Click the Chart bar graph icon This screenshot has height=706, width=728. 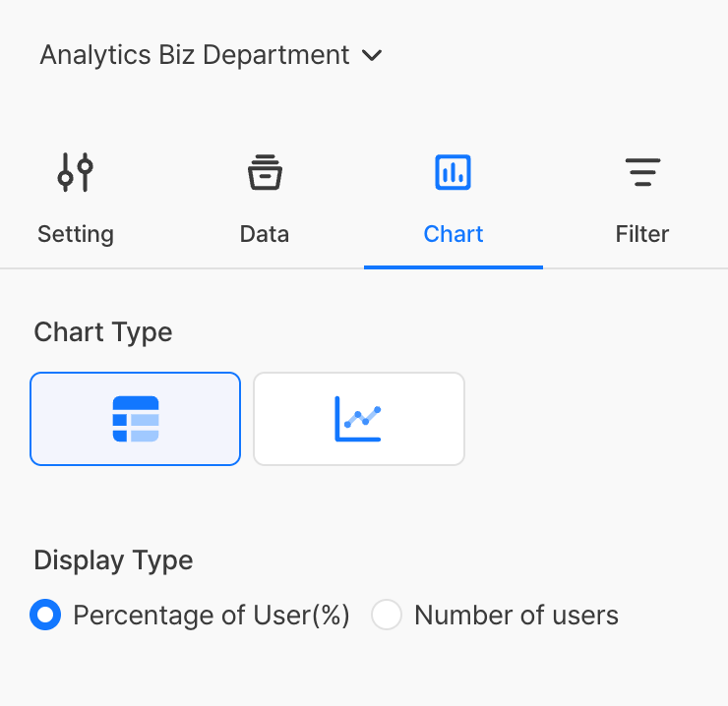tap(453, 173)
